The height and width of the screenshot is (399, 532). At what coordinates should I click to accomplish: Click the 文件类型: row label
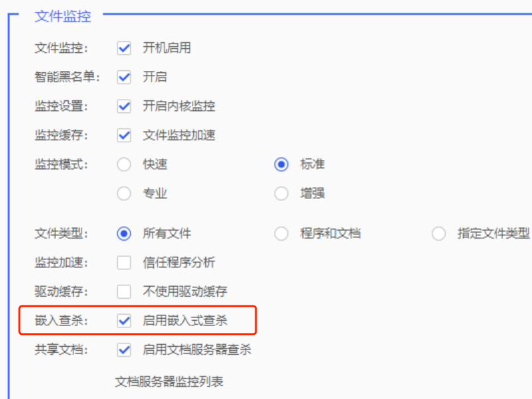click(61, 234)
